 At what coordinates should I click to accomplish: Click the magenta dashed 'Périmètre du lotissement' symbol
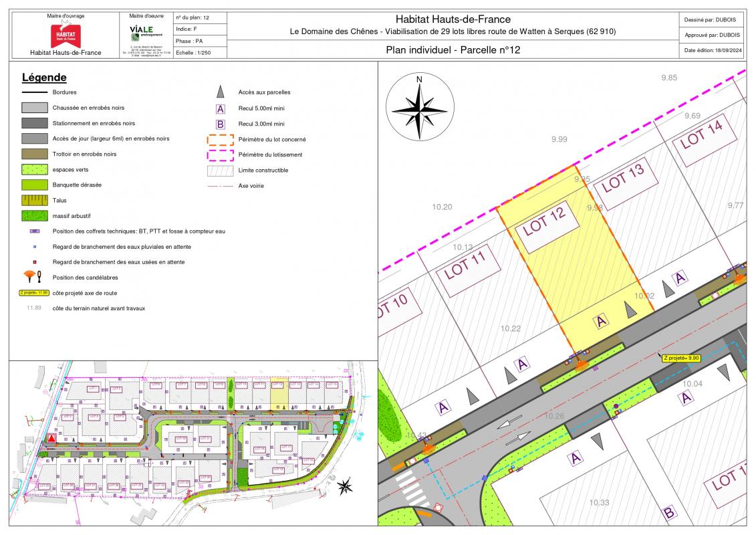pyautogui.click(x=220, y=155)
